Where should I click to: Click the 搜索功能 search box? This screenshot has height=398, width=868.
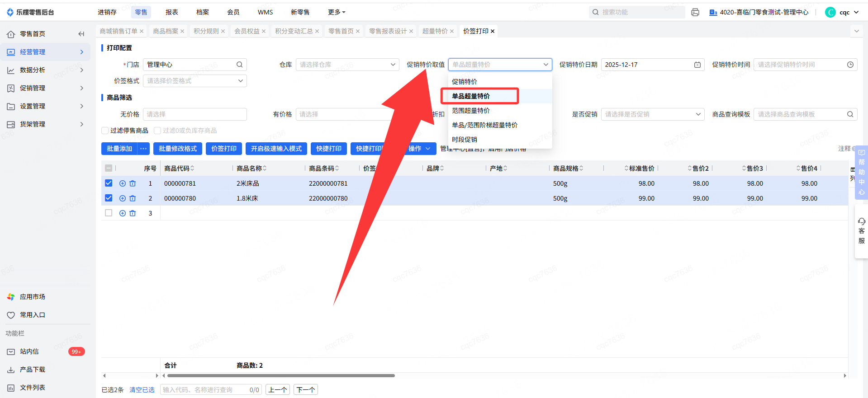(637, 12)
